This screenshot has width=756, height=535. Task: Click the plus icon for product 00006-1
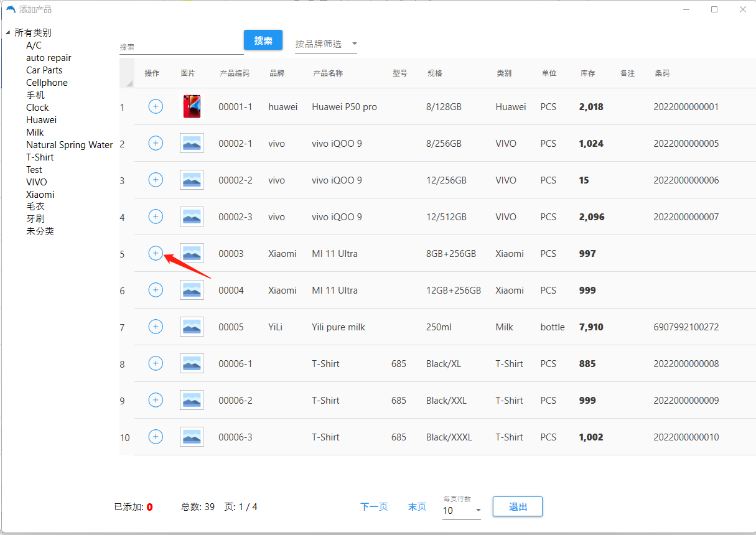coord(156,363)
